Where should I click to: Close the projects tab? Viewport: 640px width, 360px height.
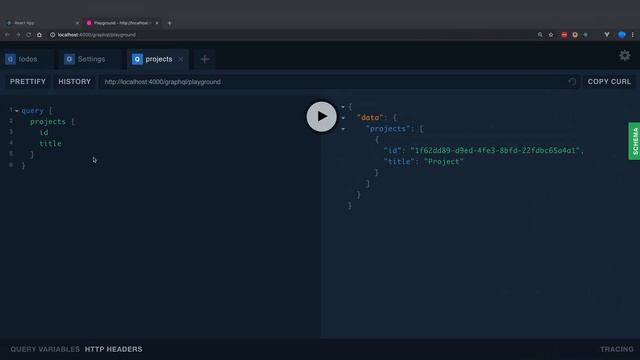tap(181, 59)
